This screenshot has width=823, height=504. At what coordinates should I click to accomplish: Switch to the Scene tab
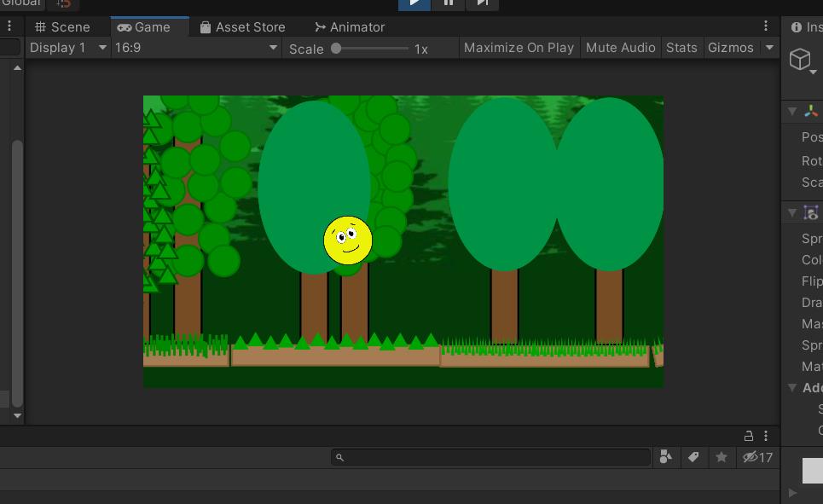tap(62, 27)
